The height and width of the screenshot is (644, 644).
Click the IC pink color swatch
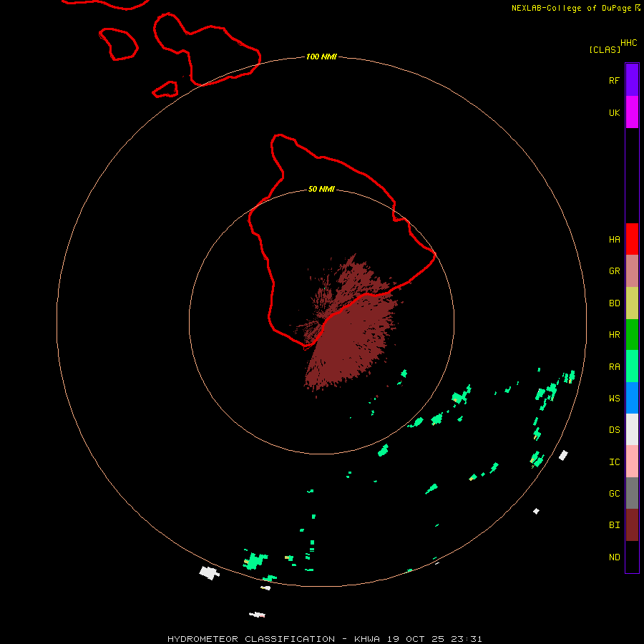pyautogui.click(x=632, y=462)
